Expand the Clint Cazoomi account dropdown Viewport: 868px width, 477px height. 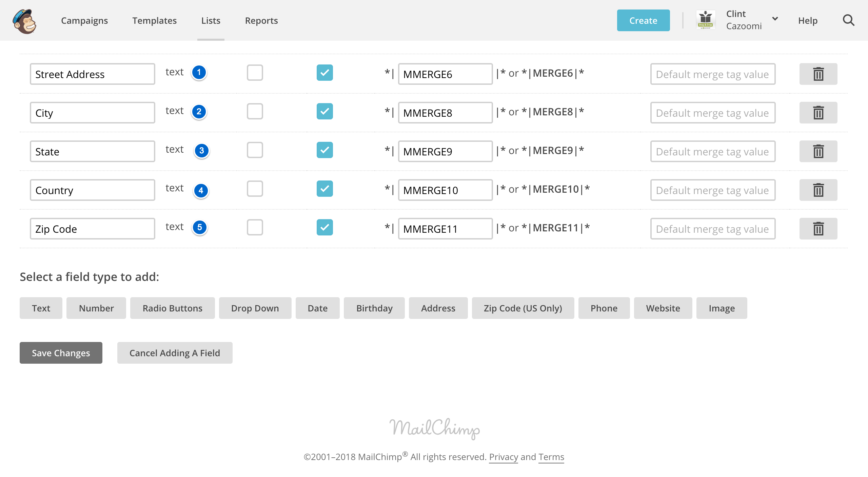point(775,19)
